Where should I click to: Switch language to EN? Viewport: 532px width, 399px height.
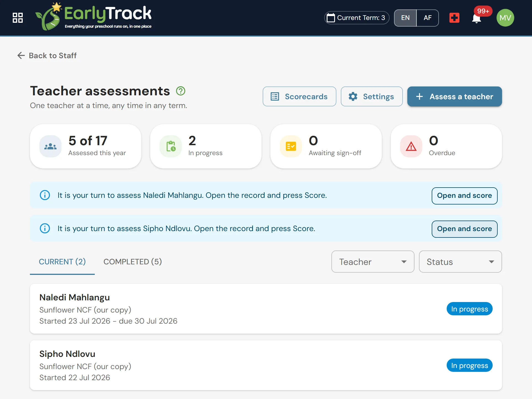[405, 18]
